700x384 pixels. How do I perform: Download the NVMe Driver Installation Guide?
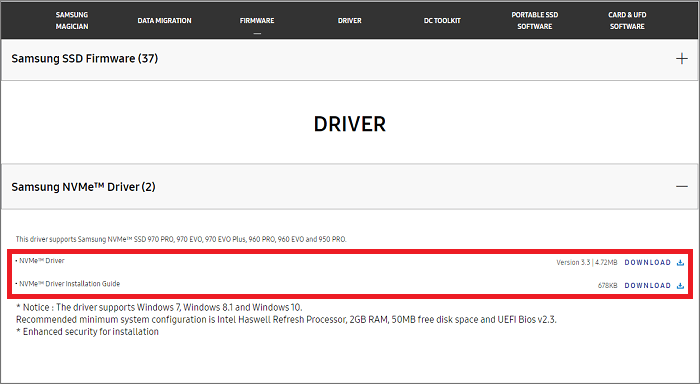point(647,286)
